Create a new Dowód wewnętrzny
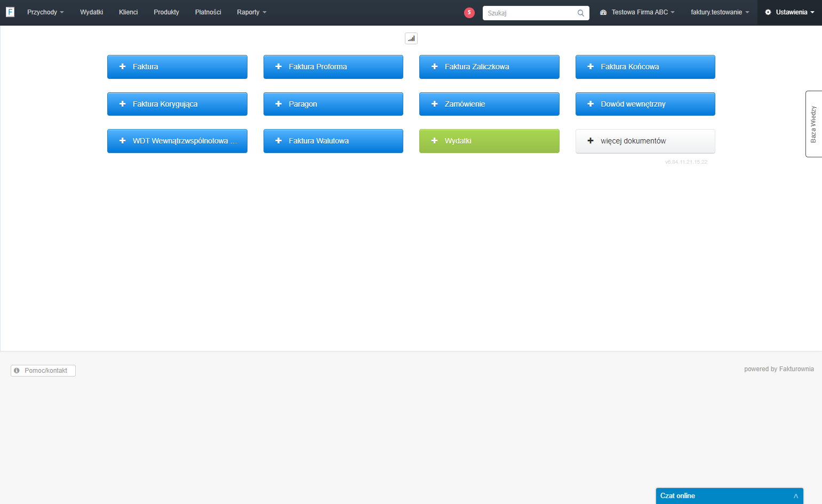The image size is (822, 504). [x=645, y=104]
